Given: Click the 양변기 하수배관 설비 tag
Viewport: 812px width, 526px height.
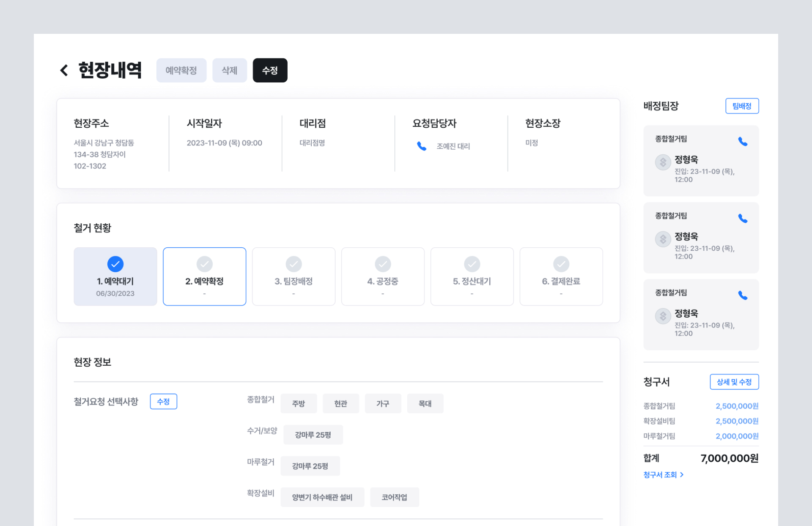Looking at the screenshot, I should point(322,497).
